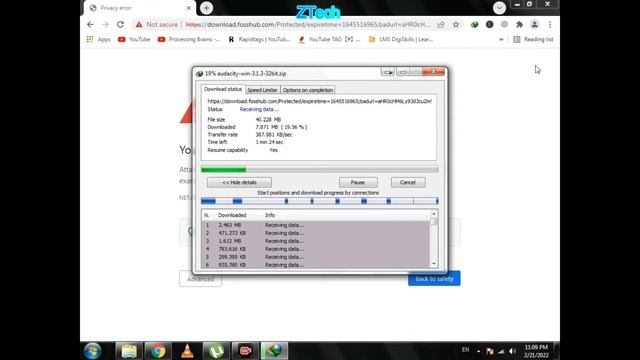Viewport: 640px width, 360px height.
Task: Open the screen recorder taskbar icon
Action: pyautogui.click(x=245, y=351)
